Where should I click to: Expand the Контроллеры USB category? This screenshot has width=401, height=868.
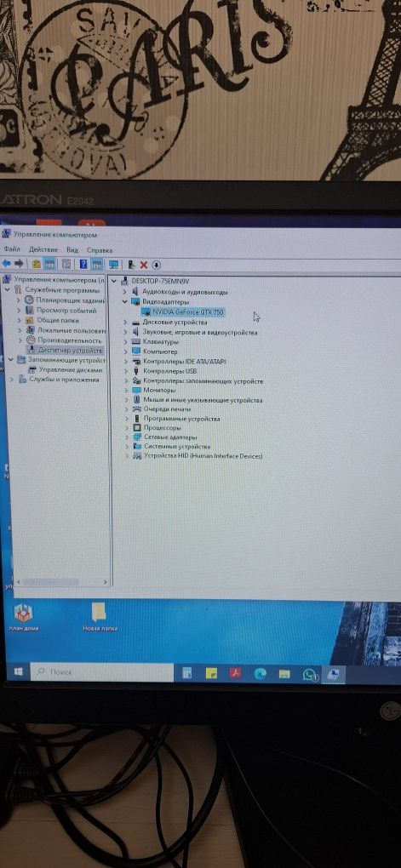click(126, 371)
